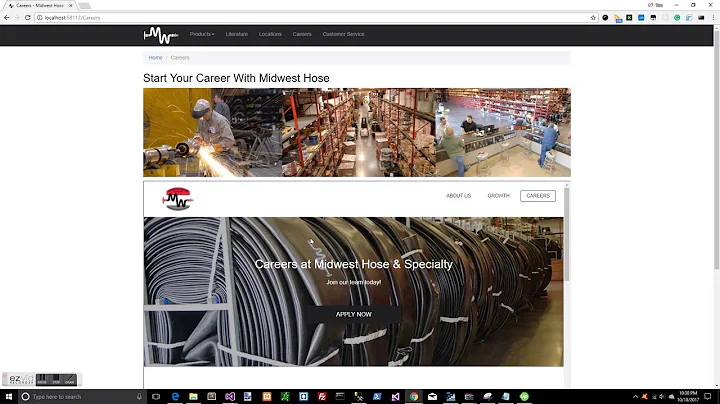Open the Literature menu item
The height and width of the screenshot is (404, 720).
point(236,34)
